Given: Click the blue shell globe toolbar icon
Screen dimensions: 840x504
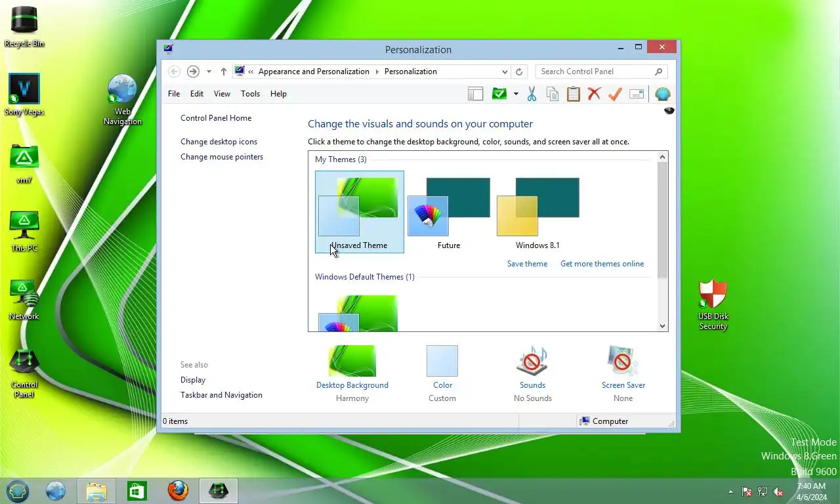Looking at the screenshot, I should click(662, 94).
